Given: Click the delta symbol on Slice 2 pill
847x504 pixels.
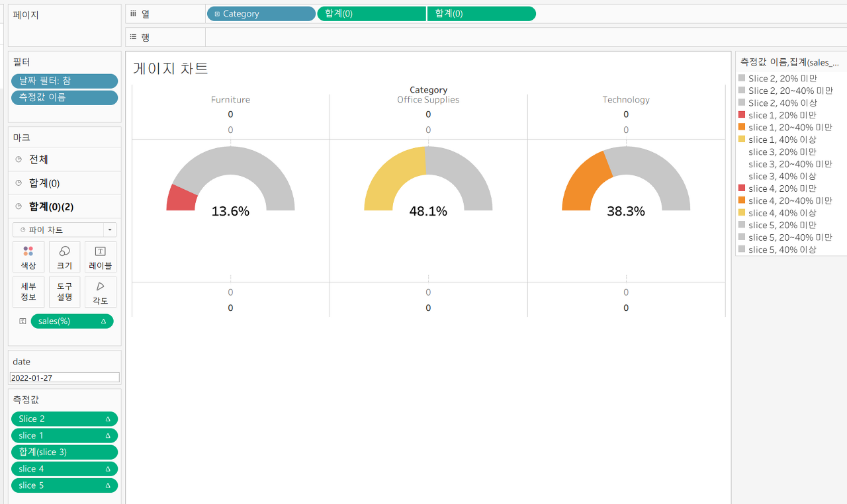Looking at the screenshot, I should [108, 419].
